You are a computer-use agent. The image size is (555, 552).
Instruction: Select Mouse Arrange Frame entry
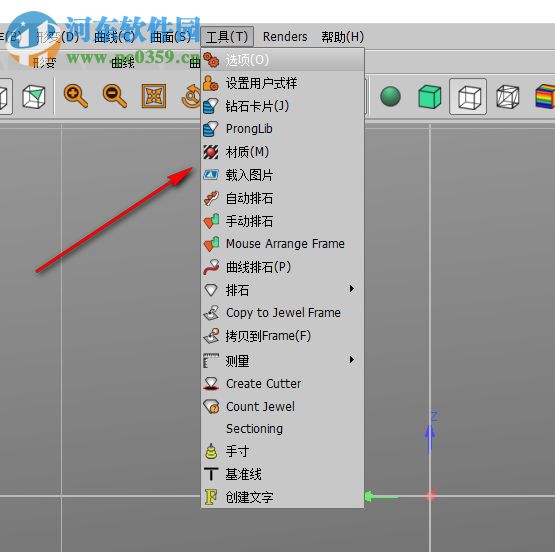[x=282, y=244]
